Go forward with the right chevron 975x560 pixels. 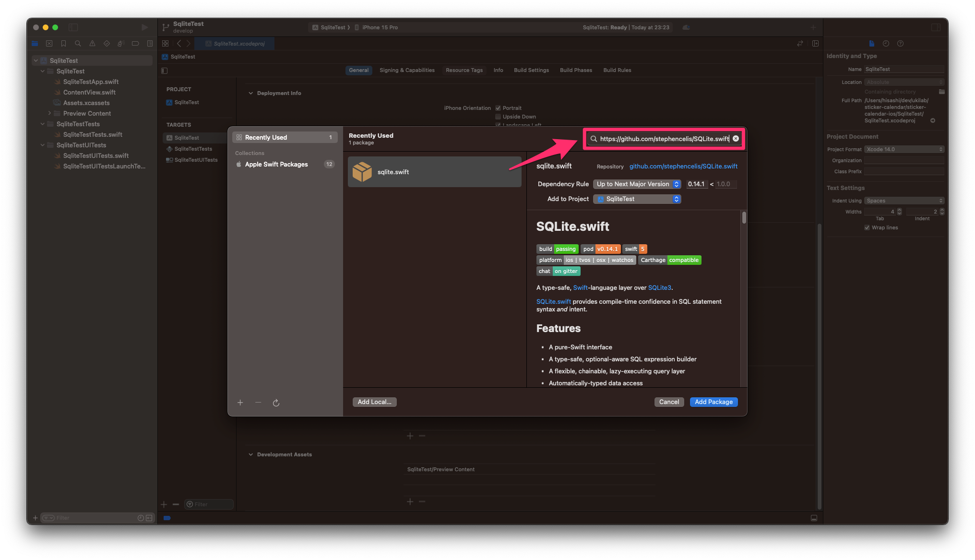189,44
